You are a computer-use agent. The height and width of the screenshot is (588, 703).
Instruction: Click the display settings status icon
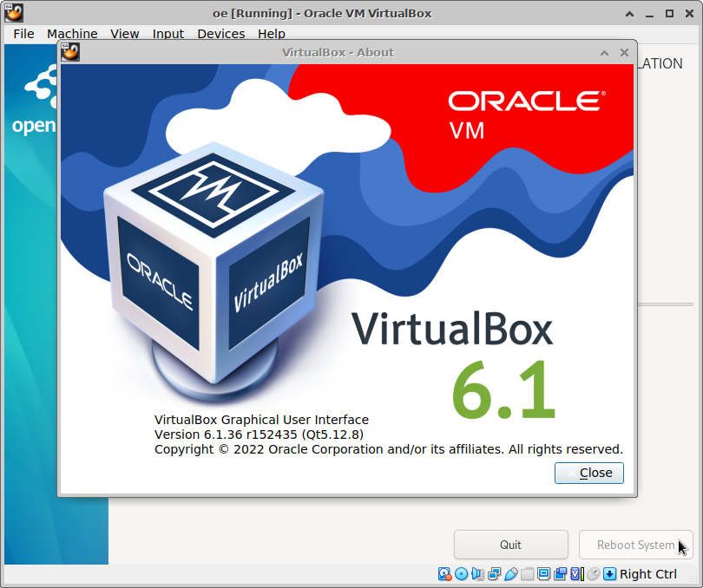click(x=544, y=574)
